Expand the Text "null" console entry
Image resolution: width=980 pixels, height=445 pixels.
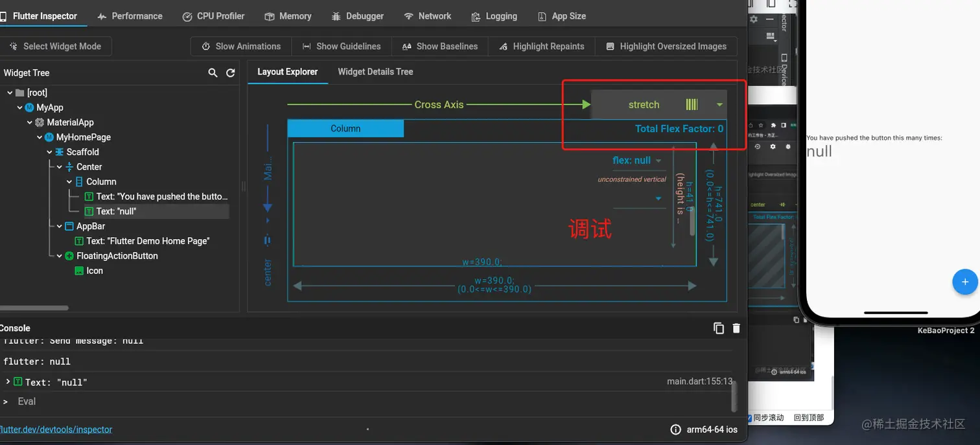(x=8, y=382)
